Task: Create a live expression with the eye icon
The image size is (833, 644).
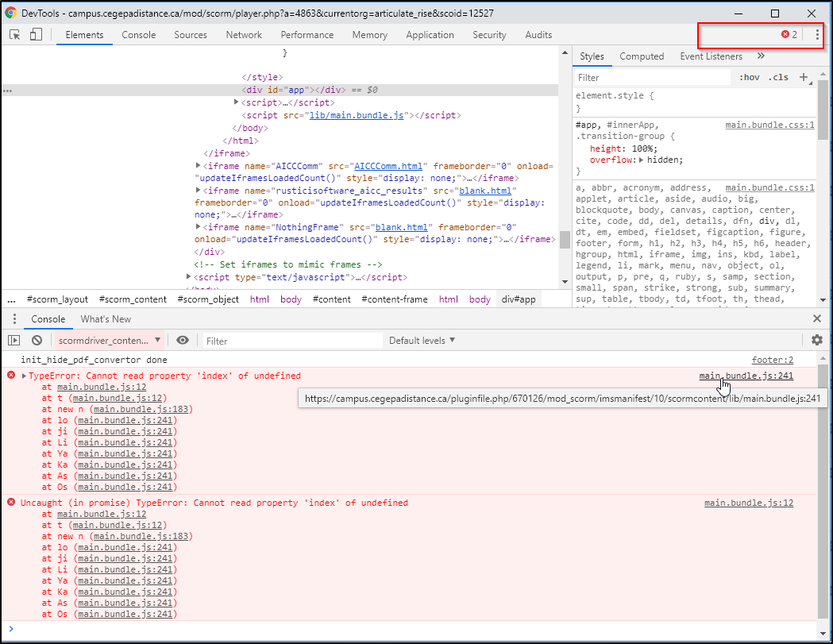Action: tap(183, 341)
